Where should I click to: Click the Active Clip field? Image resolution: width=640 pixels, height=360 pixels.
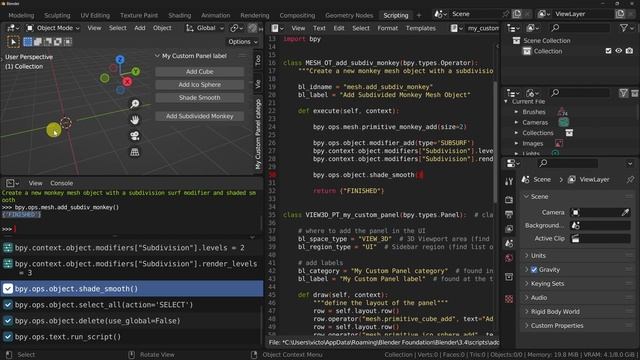click(600, 239)
